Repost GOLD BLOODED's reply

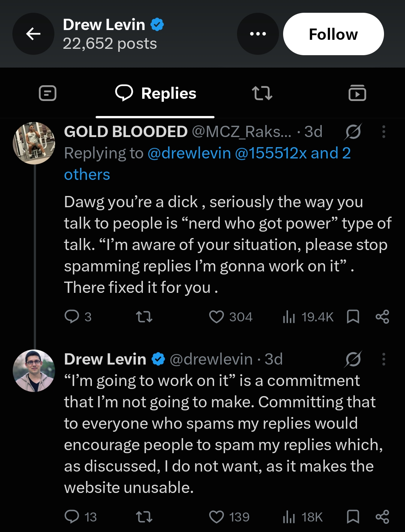click(144, 317)
